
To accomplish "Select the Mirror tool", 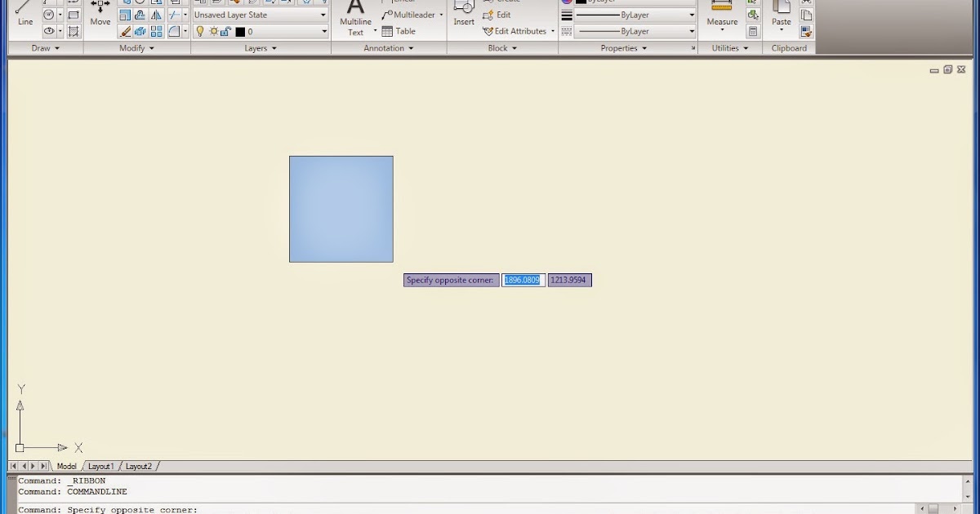I will click(x=156, y=15).
